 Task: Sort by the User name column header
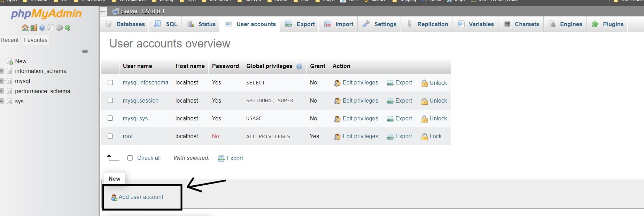[x=137, y=66]
